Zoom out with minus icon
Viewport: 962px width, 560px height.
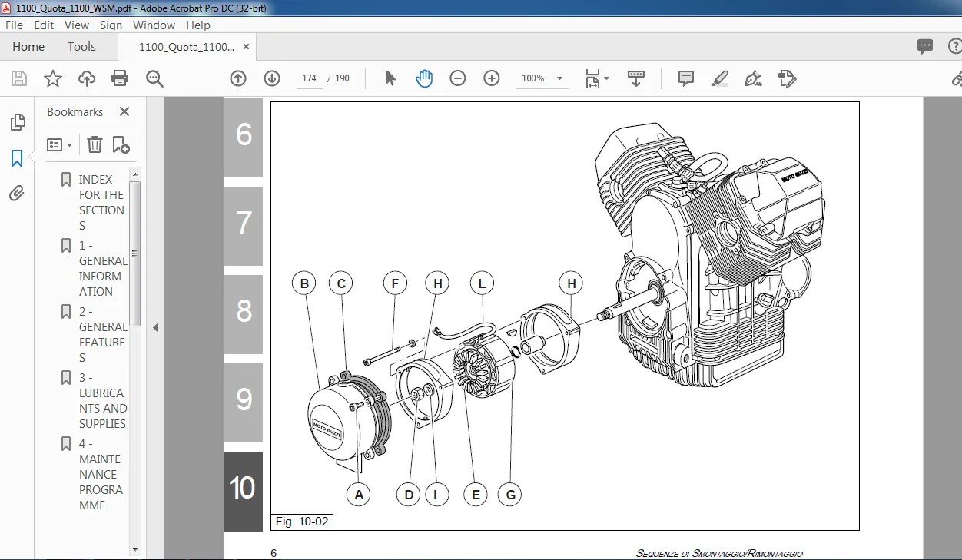click(458, 78)
